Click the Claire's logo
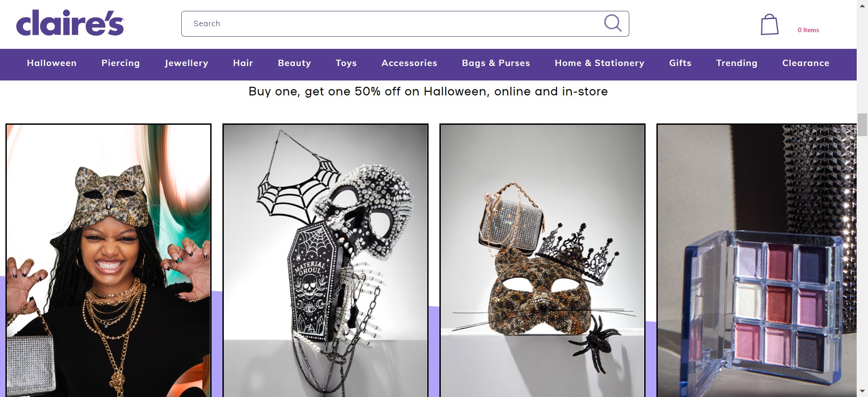Screen dimensions: 868x397 (70, 23)
